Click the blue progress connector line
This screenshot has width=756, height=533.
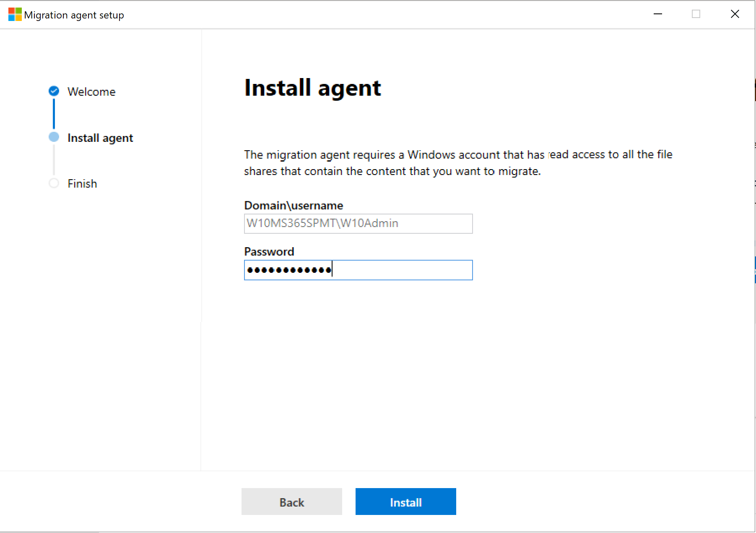(x=54, y=114)
